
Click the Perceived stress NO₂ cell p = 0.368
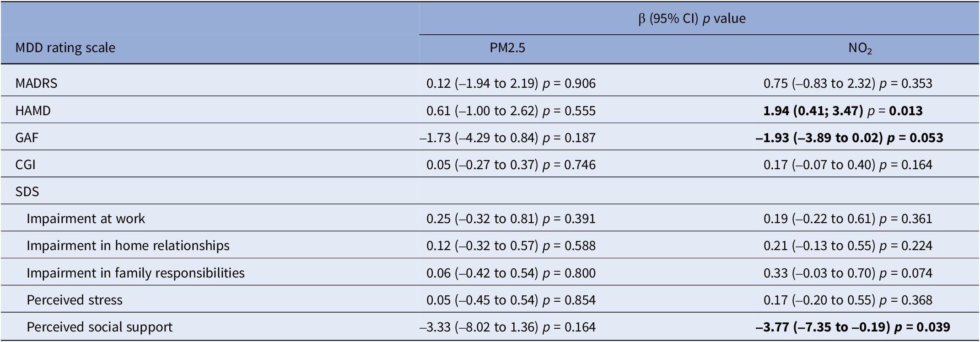[x=848, y=300]
